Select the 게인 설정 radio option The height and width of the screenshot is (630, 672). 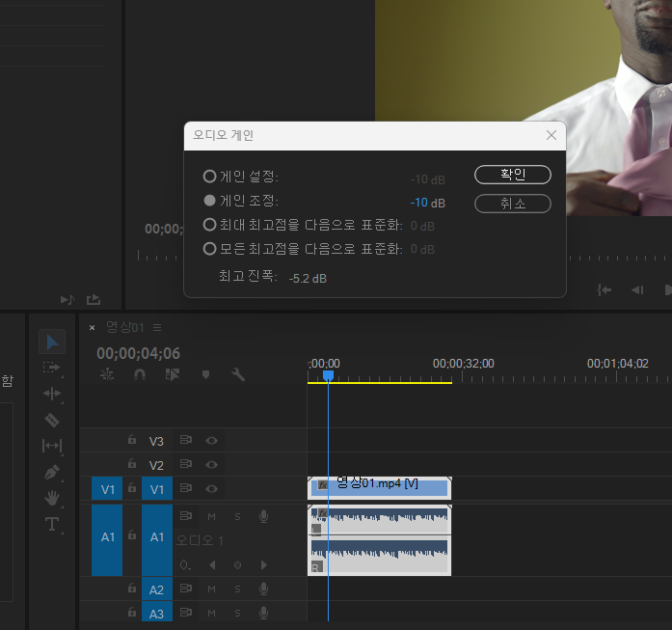tap(209, 176)
